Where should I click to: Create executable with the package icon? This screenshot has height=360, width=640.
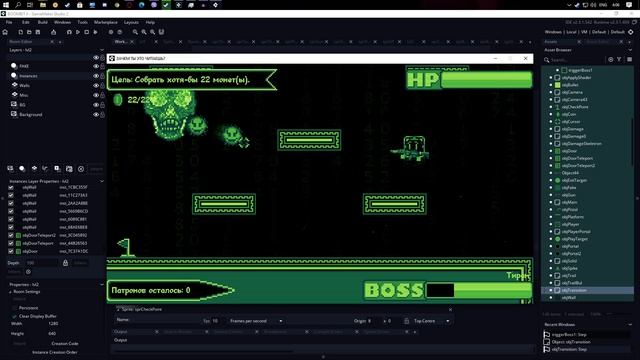(53, 32)
